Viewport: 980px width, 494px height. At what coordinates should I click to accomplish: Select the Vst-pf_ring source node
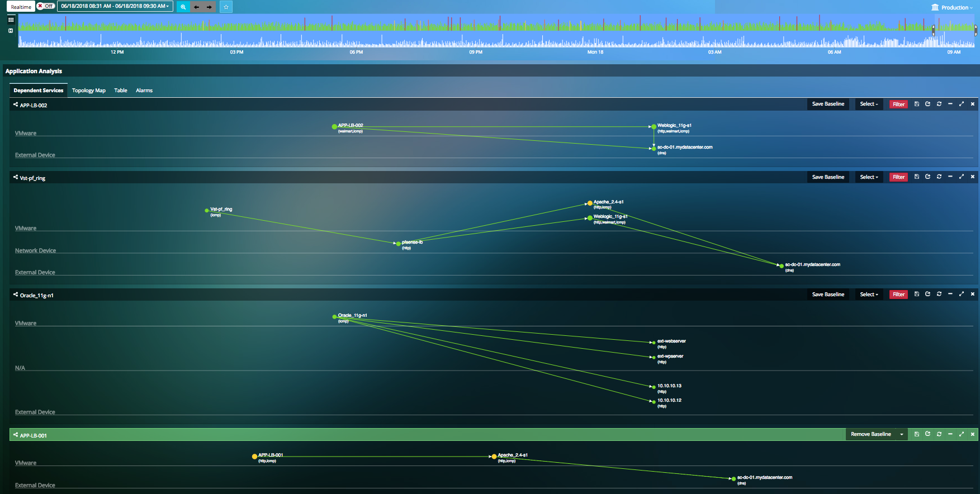(207, 211)
